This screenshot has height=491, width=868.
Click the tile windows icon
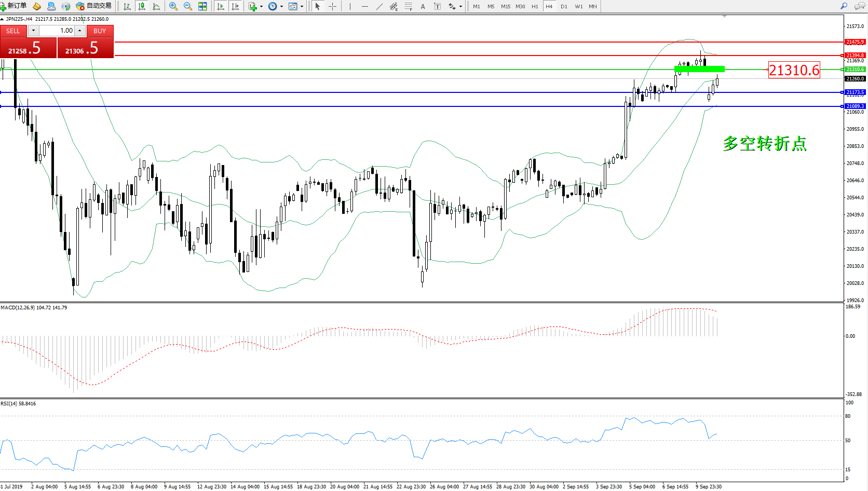pyautogui.click(x=202, y=6)
